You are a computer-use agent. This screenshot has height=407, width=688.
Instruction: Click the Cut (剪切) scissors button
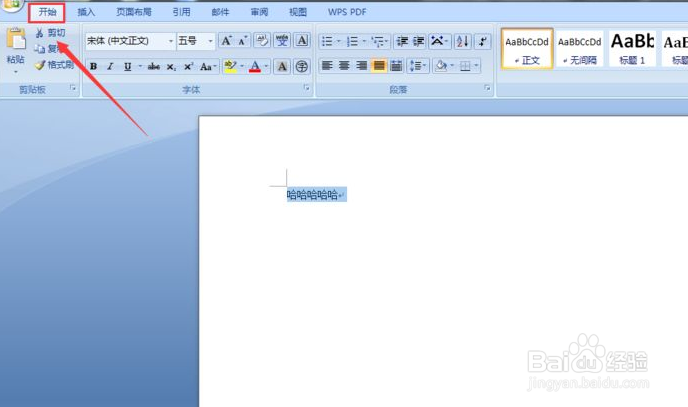point(50,33)
